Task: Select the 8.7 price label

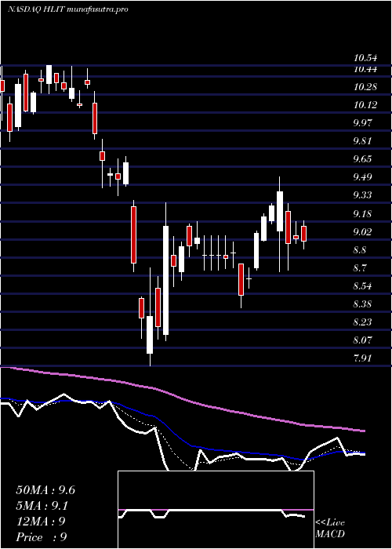Action: click(x=360, y=268)
